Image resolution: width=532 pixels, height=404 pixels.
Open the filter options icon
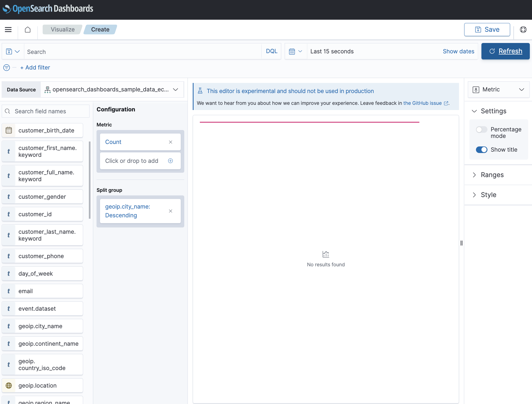tap(7, 68)
